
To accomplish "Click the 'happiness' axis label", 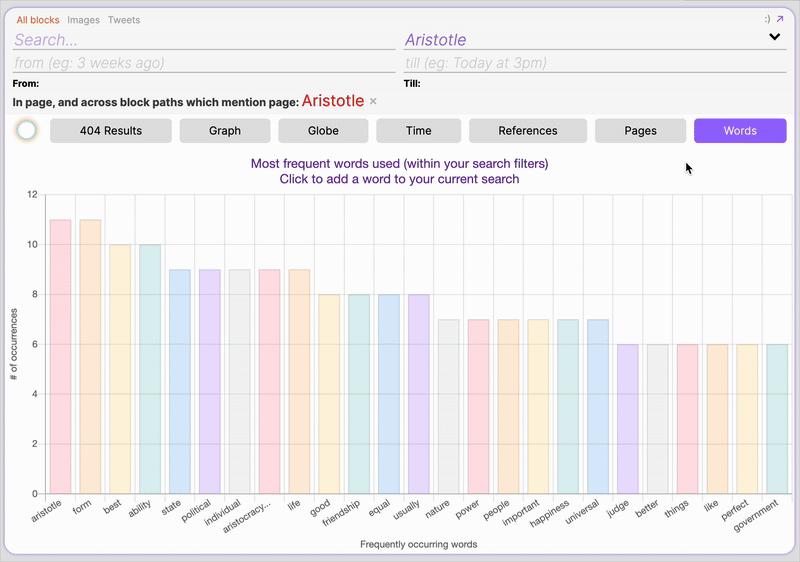I will (549, 514).
